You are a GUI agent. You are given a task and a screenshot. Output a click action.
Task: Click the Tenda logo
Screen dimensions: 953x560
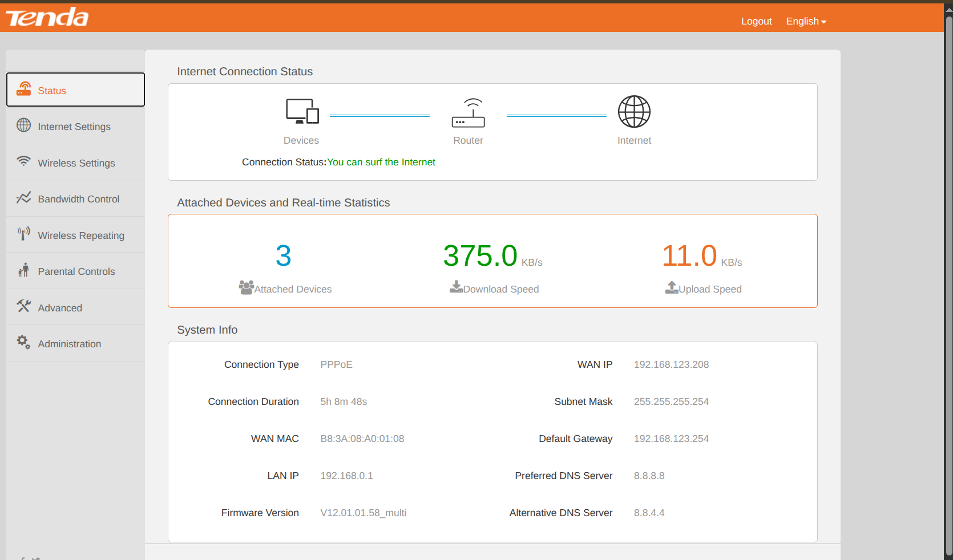(47, 17)
